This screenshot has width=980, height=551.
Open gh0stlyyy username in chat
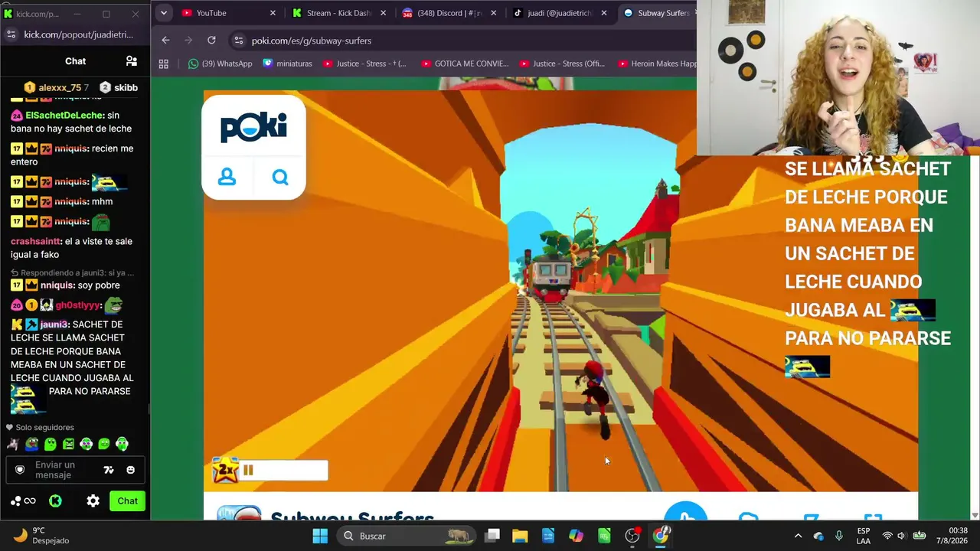pos(78,305)
